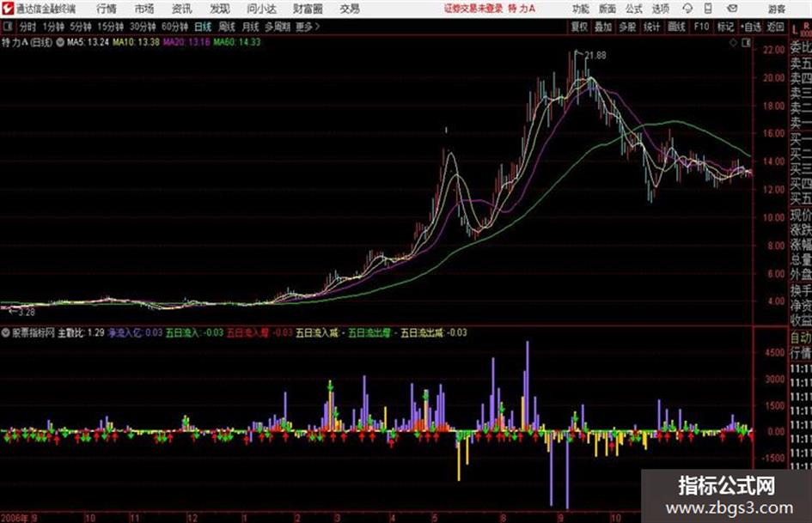
Task: Click the 3.28 low price marker
Action: pos(27,313)
